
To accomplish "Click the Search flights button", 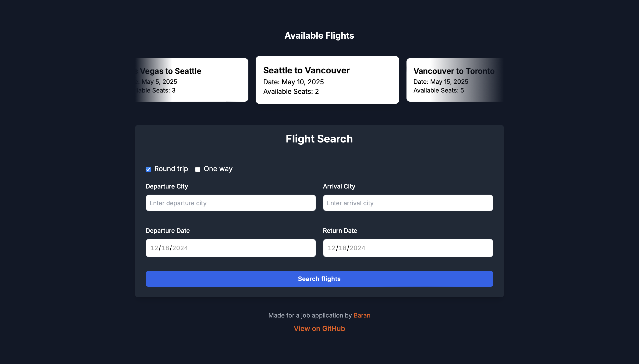I will pyautogui.click(x=319, y=279).
